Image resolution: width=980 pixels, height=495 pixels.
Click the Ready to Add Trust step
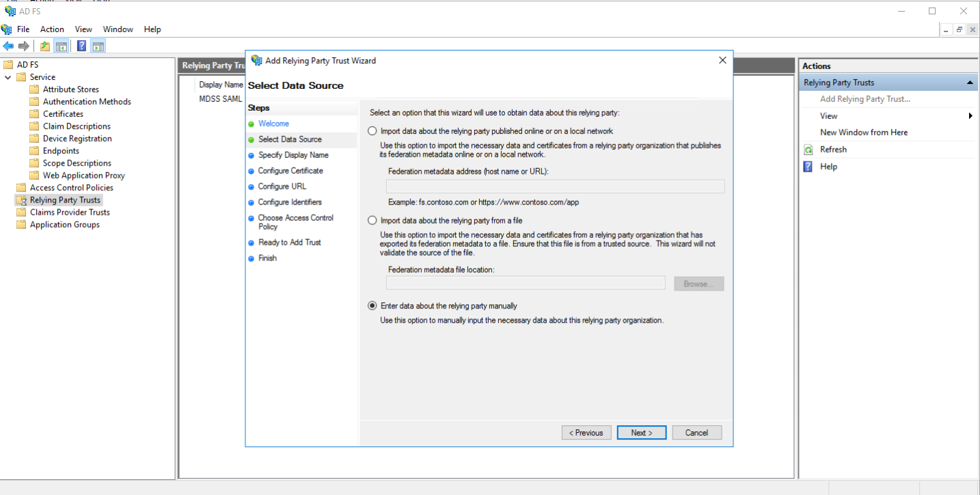point(290,243)
